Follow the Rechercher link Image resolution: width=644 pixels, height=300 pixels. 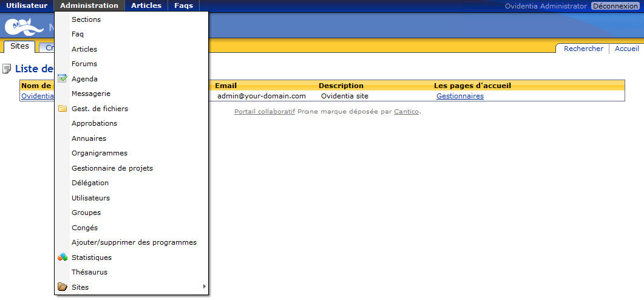point(583,49)
